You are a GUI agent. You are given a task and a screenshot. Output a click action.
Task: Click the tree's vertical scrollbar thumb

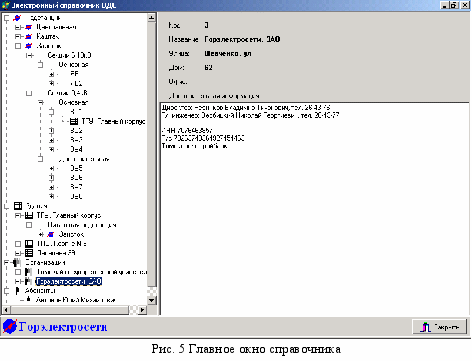152,154
